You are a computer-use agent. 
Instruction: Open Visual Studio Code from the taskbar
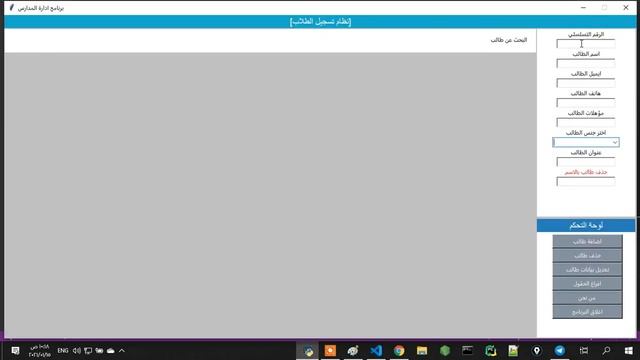point(376,351)
